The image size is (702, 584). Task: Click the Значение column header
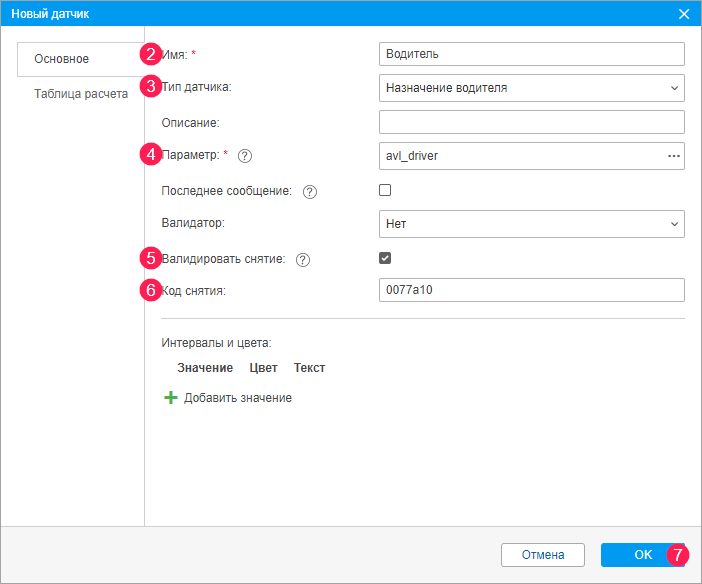pos(205,368)
